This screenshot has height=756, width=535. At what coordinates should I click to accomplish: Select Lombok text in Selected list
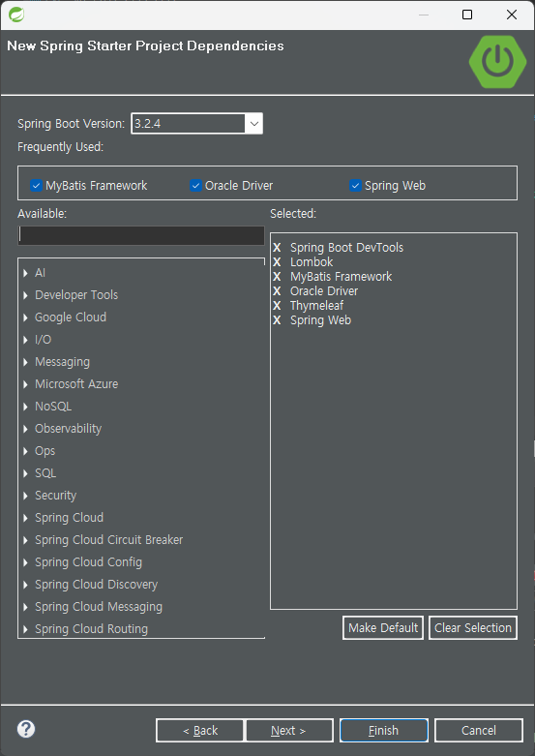point(312,261)
